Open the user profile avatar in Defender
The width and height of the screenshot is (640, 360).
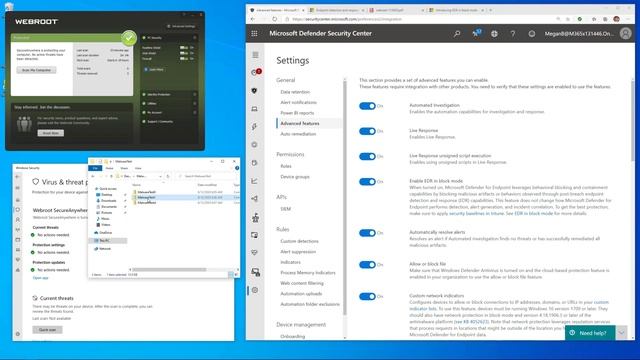pos(625,33)
